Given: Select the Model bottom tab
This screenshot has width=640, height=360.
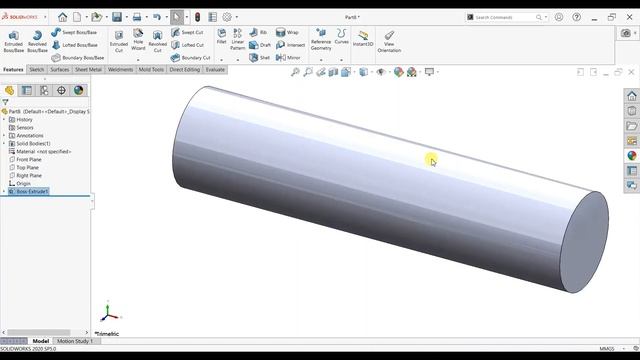Looking at the screenshot, I should 40,341.
